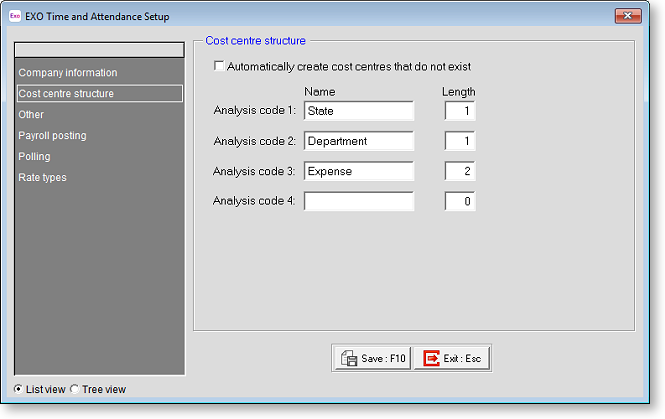
Task: Click Analysis code 3 name field Expense
Action: (x=358, y=171)
